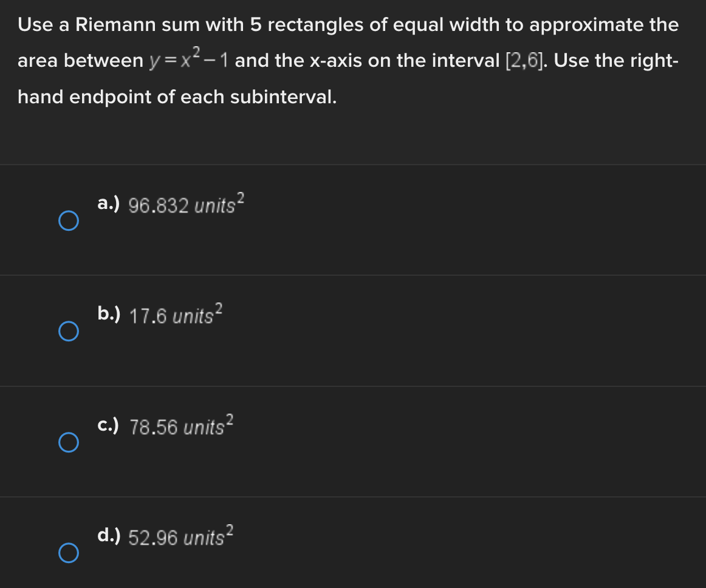This screenshot has width=706, height=588.
Task: Select the radio button for option b.)
Action: point(68,332)
